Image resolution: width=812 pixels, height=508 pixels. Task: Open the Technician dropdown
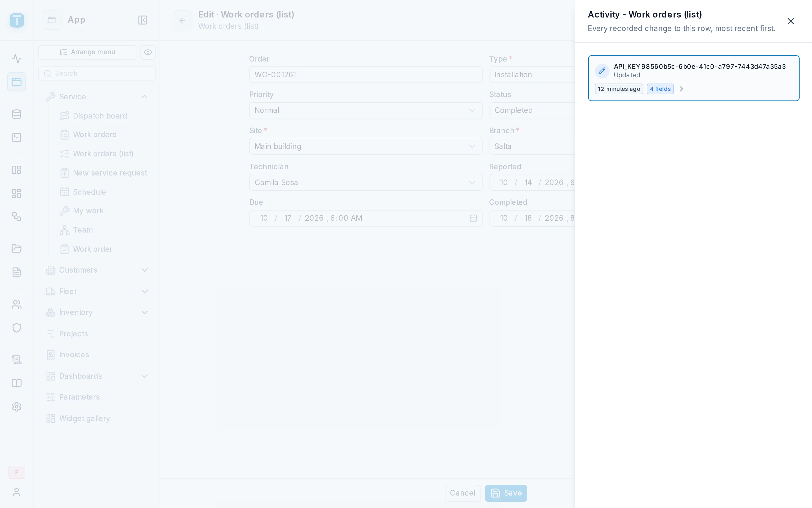click(366, 182)
